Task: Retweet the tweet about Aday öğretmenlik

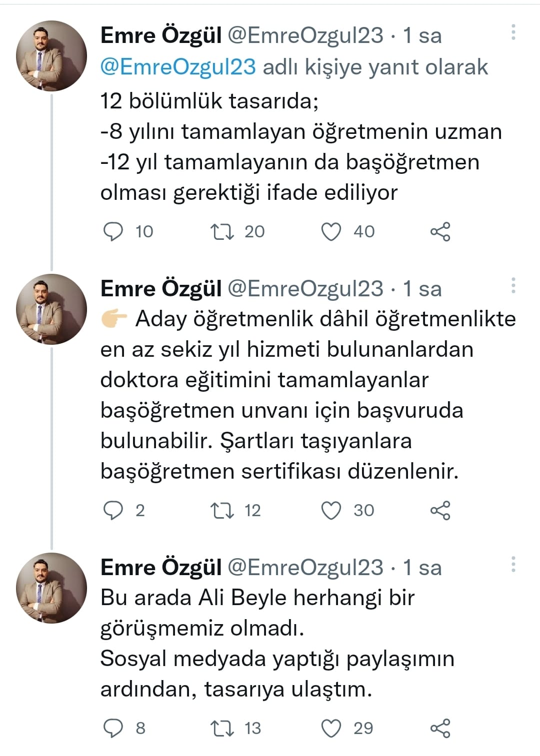Action: tap(223, 511)
